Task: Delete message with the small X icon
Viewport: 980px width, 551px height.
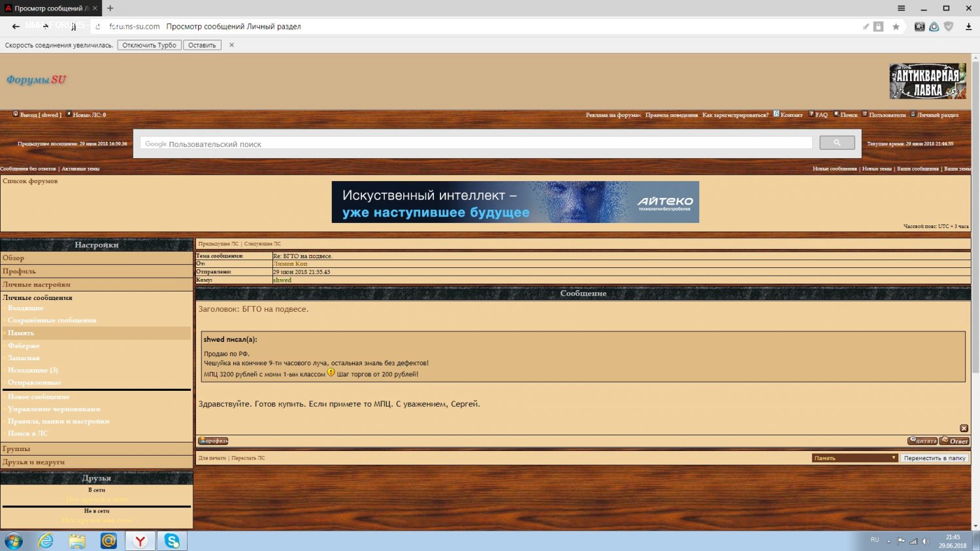Action: [964, 429]
